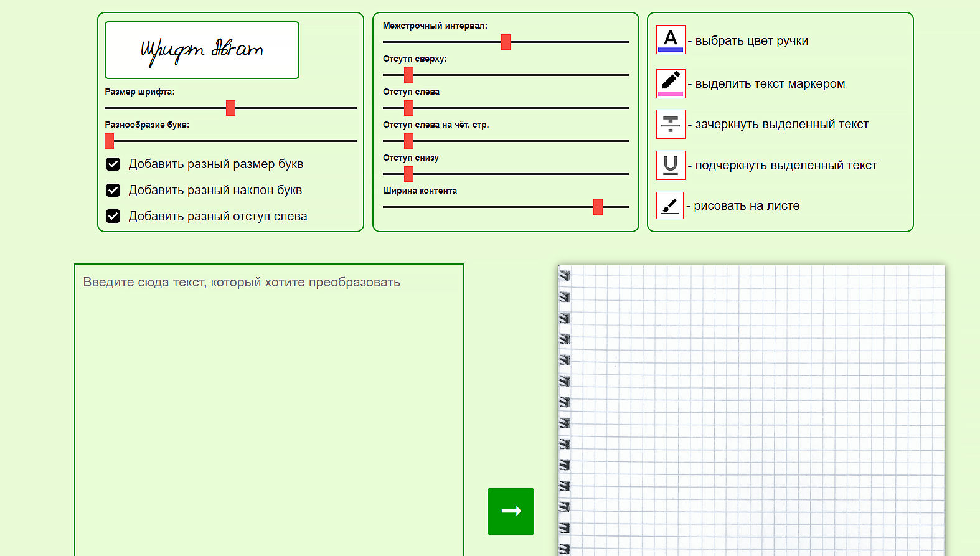Screen dimensions: 980x556
Task: Open the handwriting font preview selector
Action: (202, 50)
